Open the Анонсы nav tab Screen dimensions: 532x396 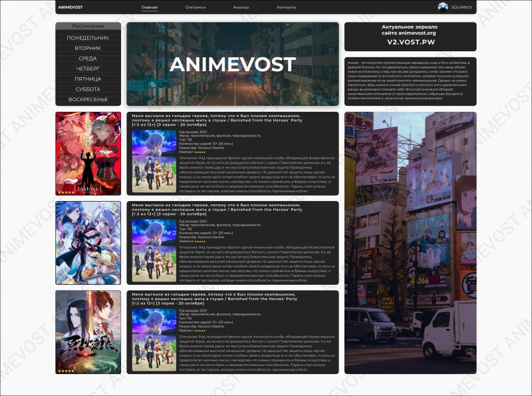click(241, 7)
